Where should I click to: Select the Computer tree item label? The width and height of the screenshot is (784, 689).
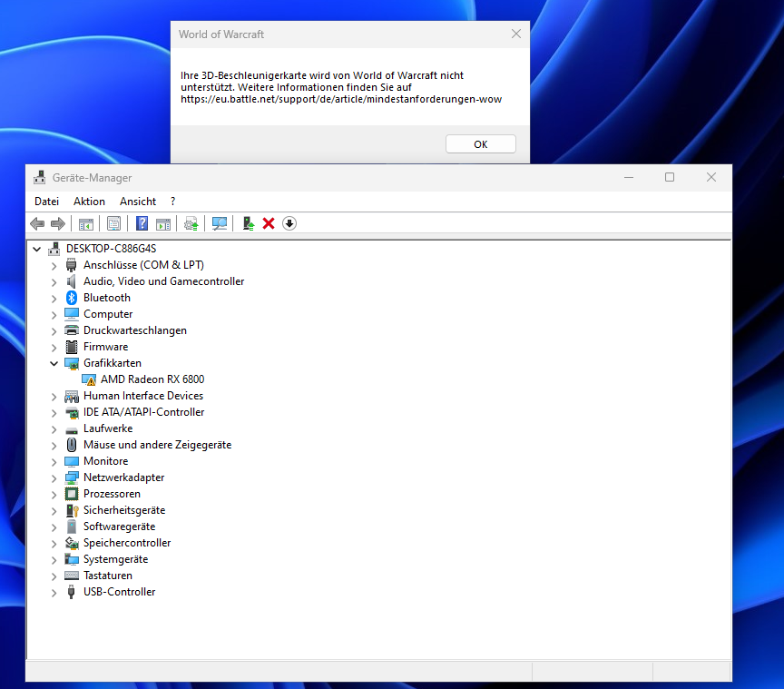pyautogui.click(x=108, y=314)
